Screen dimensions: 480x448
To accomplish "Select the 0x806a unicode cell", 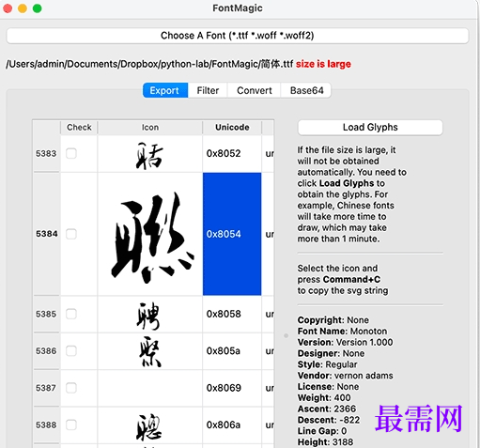I will click(232, 425).
